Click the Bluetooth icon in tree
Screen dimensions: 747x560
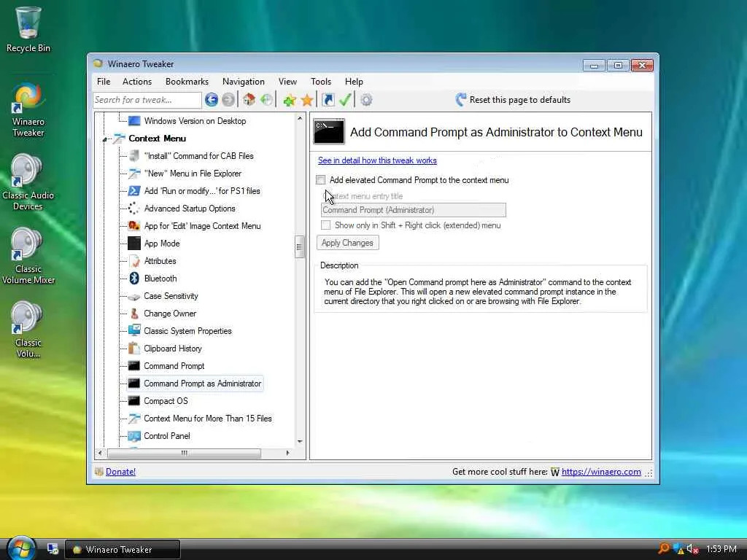click(x=134, y=279)
